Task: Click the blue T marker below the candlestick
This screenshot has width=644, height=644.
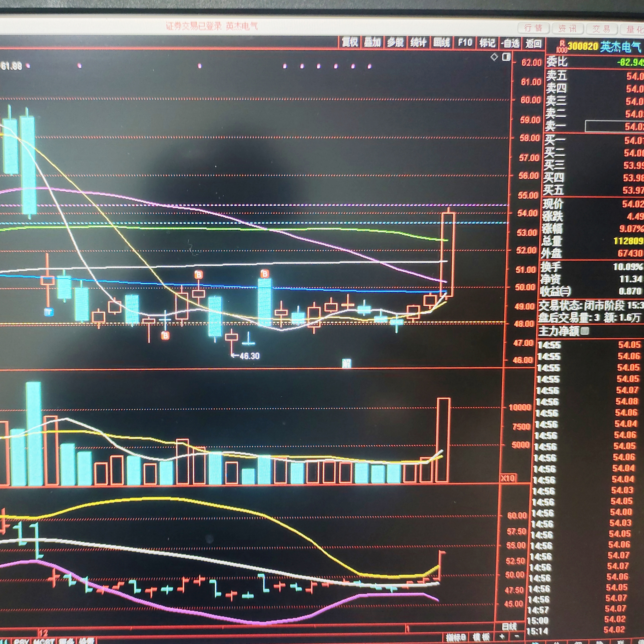Action: 49,312
